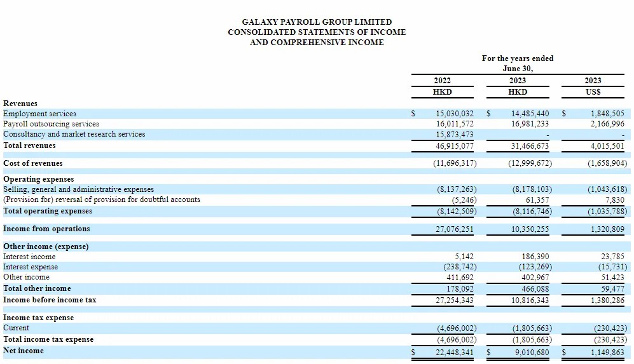Select the "Cost of revenues" row label
This screenshot has width=634, height=364.
point(33,163)
